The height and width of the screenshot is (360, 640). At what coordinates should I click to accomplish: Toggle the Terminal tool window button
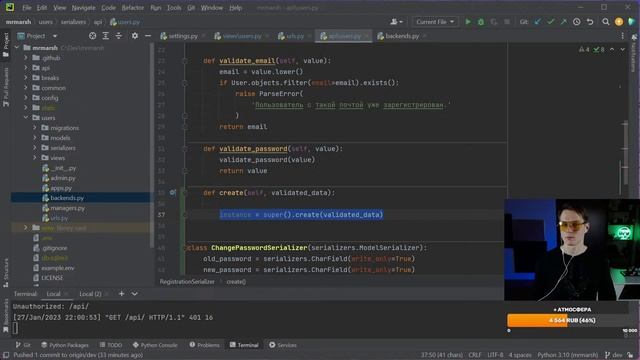(x=244, y=345)
